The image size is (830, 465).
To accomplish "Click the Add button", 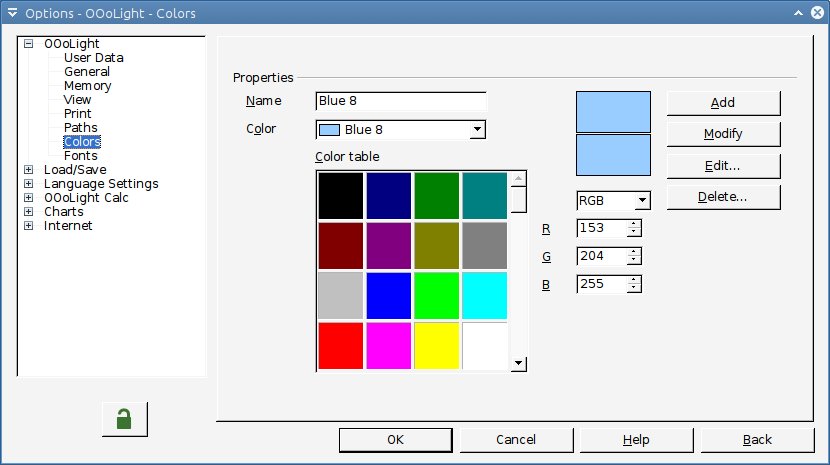I will tap(723, 103).
